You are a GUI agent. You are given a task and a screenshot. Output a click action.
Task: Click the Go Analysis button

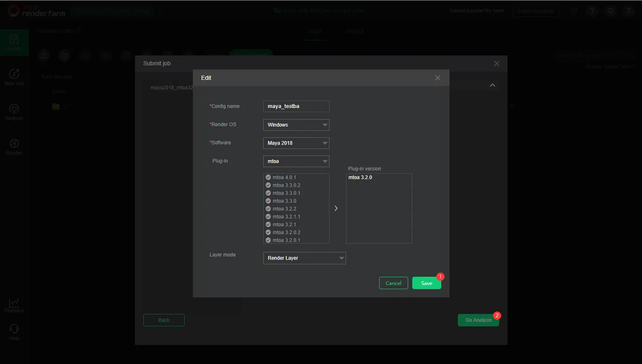tap(478, 320)
